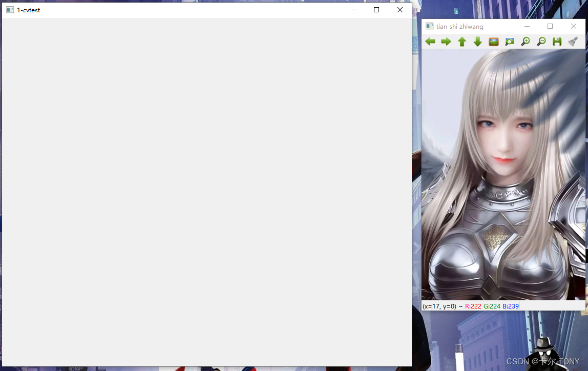Image resolution: width=588 pixels, height=371 pixels.
Task: Close the 1-cvtest window
Action: [x=400, y=10]
